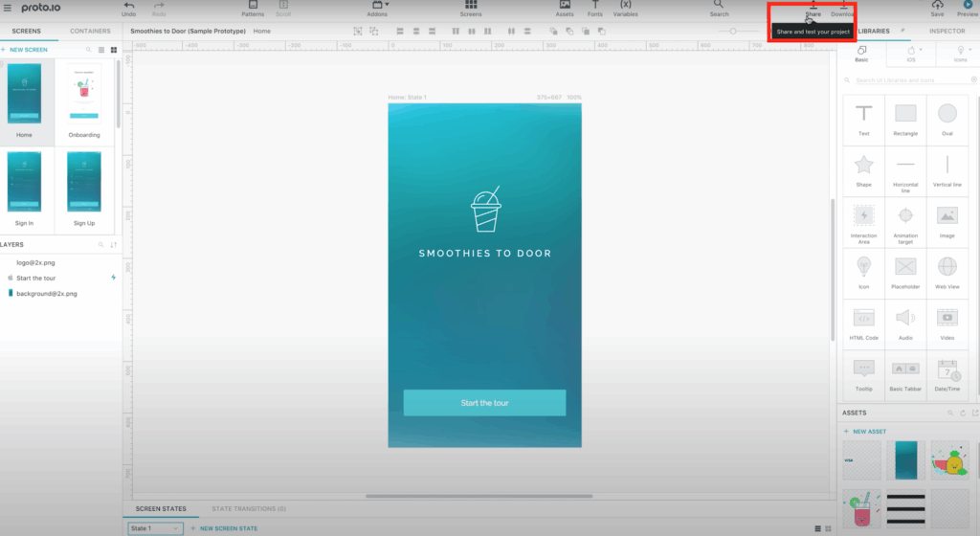Switch screens panel to grid view
Screen dimensions: 980x536
[x=114, y=49]
